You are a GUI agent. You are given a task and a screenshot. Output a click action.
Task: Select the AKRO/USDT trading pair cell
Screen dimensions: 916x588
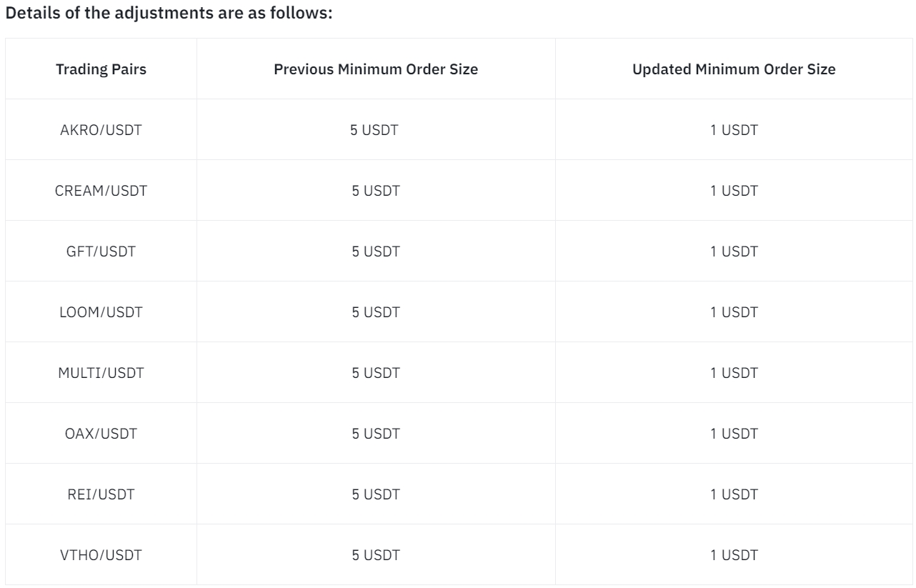[x=101, y=130]
